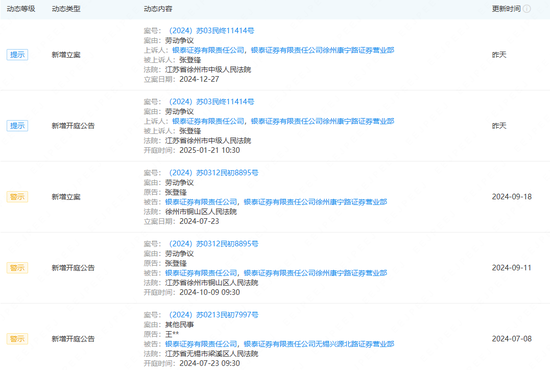Select 新增立案 type in 2024-09-18 row

click(66, 197)
